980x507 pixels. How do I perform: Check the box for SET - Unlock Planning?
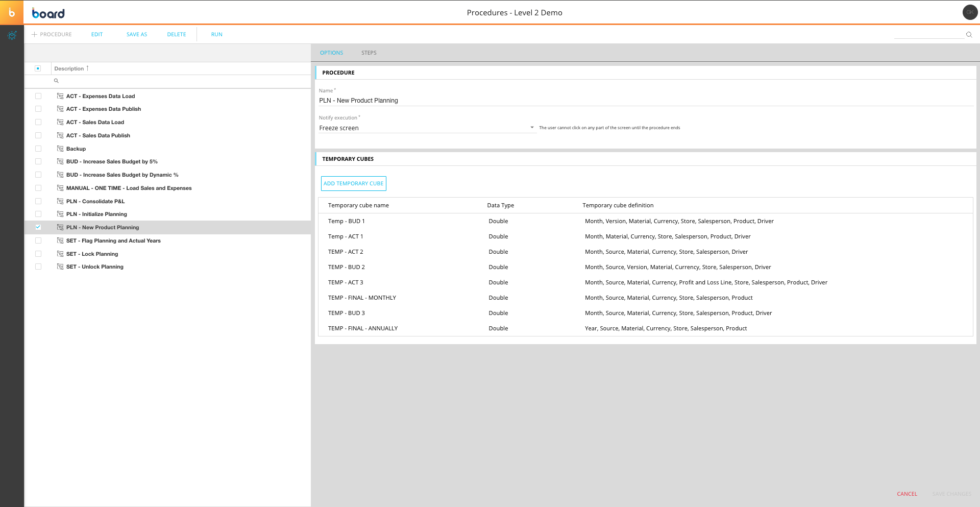(38, 267)
